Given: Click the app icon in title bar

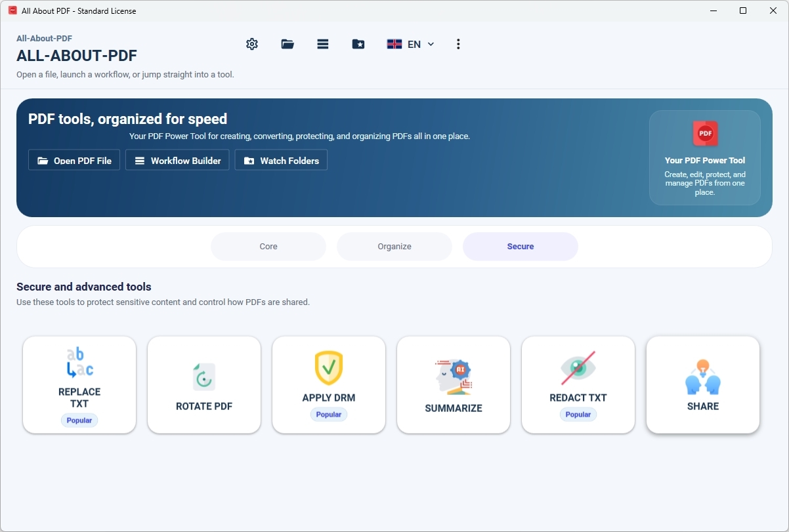Looking at the screenshot, I should (12, 10).
